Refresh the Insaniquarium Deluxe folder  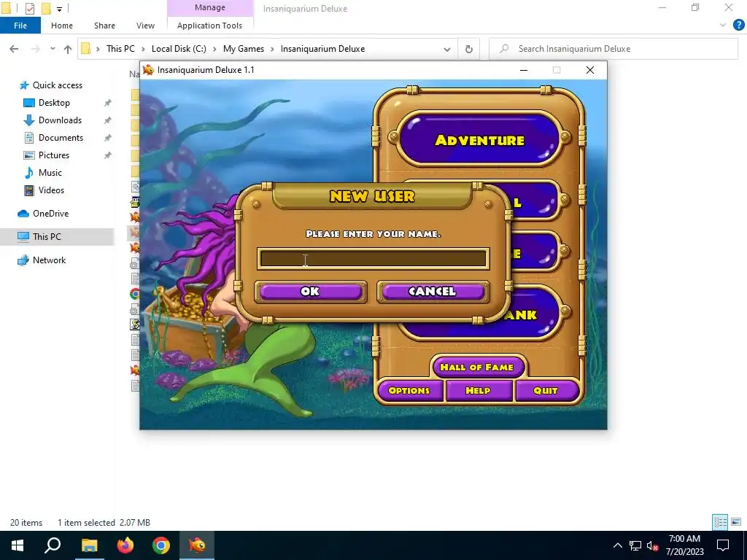469,49
